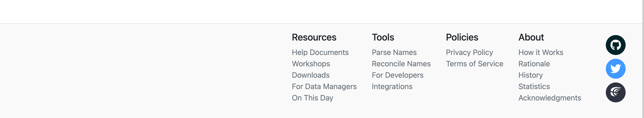Click the vertical scrollbar at window edge

[643, 59]
